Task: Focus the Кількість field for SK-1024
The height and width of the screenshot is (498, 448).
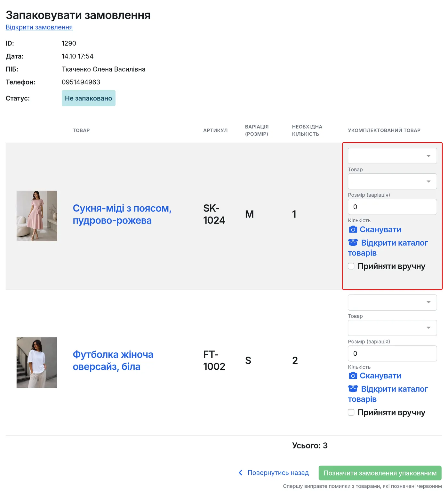Action: 392,207
